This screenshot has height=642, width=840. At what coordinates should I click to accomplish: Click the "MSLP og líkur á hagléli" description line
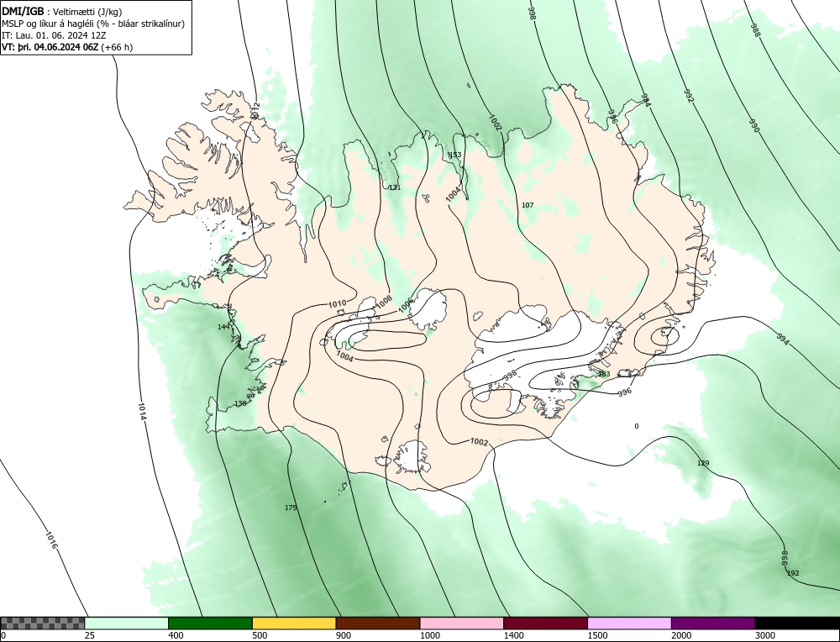pos(93,24)
